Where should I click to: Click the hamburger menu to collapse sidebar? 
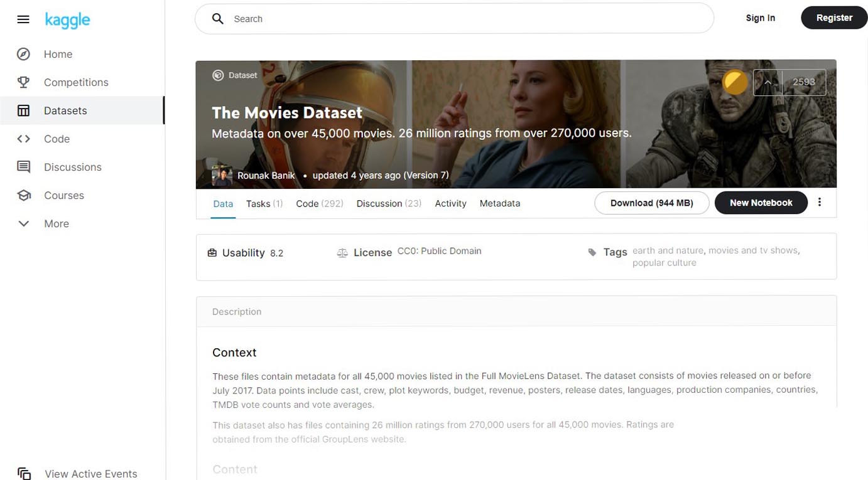coord(23,19)
